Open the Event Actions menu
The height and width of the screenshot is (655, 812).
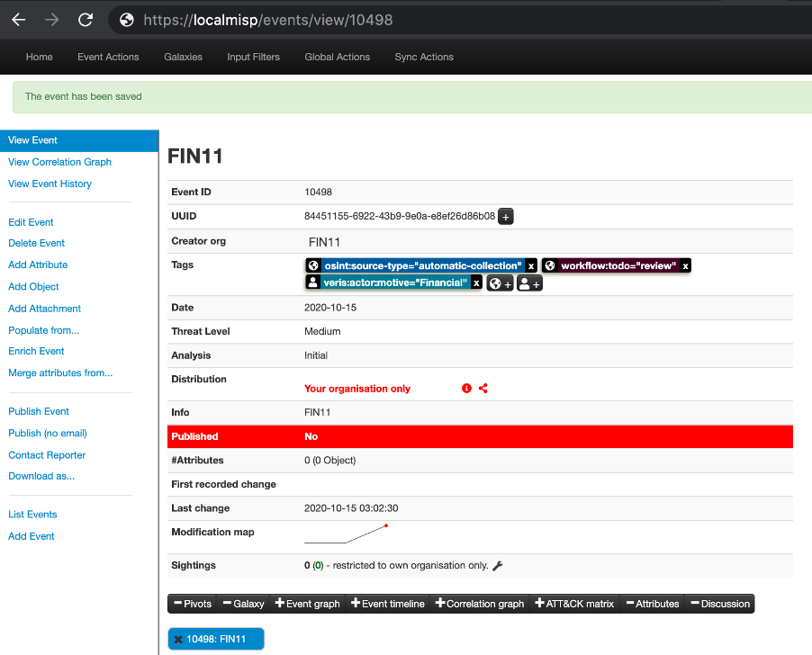tap(108, 57)
